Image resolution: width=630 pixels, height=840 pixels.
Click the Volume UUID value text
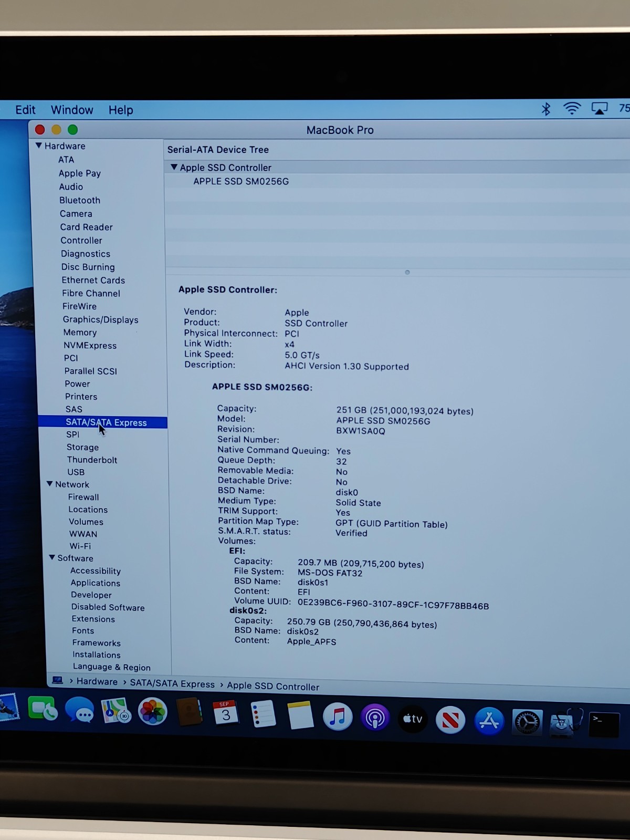pos(393,605)
